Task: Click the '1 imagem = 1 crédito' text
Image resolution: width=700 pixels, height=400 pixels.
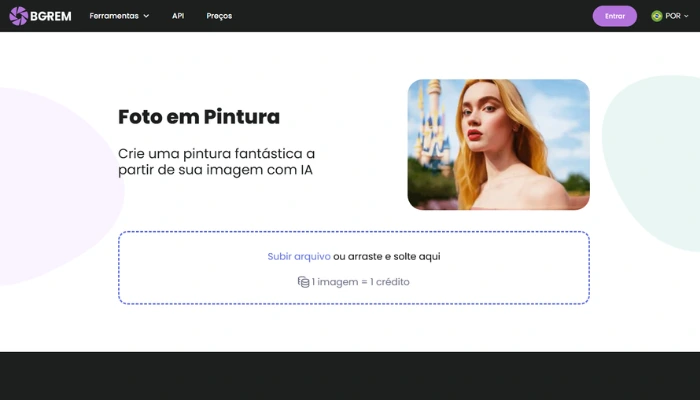Action: (x=360, y=282)
